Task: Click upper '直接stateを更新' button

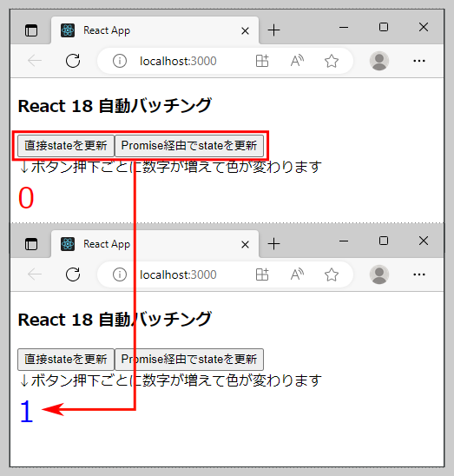Action: tap(66, 146)
